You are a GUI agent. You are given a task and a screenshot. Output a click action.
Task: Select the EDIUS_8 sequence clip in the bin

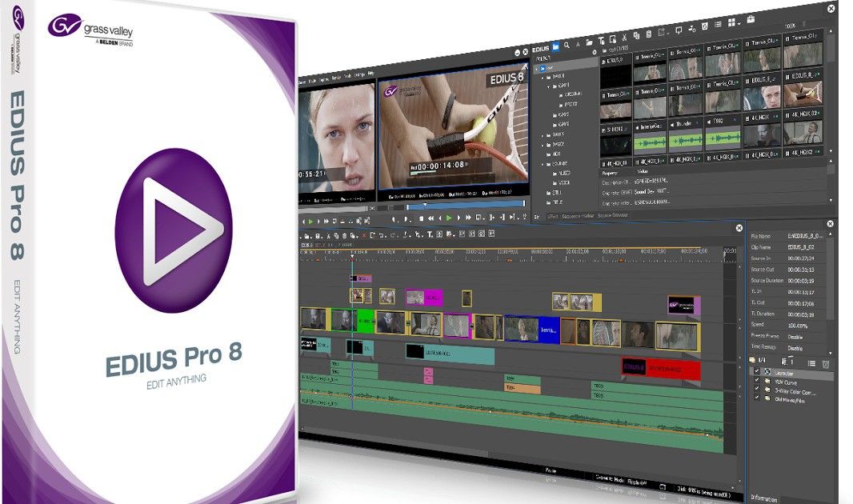[x=615, y=73]
